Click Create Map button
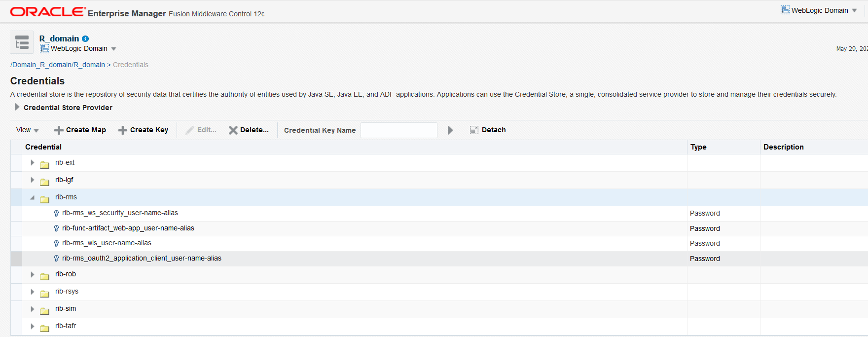 pyautogui.click(x=80, y=130)
